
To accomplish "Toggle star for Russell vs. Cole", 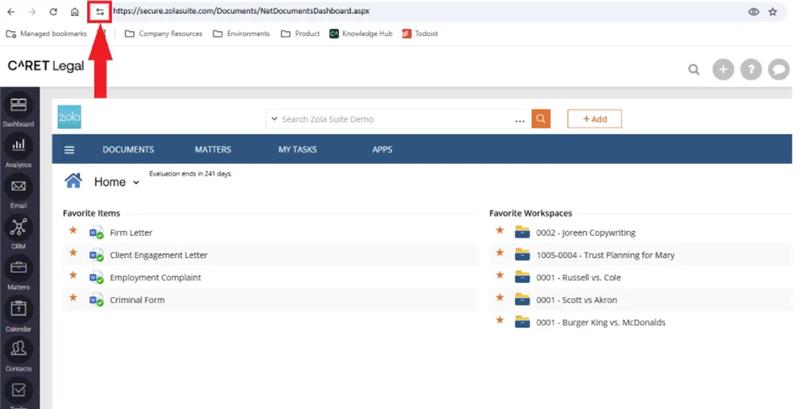I will click(500, 275).
